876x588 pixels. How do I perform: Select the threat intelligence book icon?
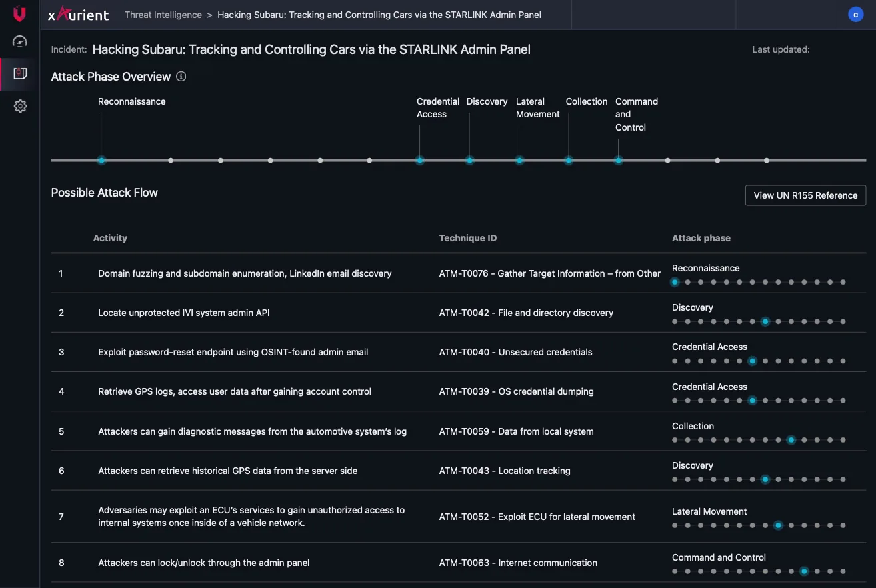point(20,74)
